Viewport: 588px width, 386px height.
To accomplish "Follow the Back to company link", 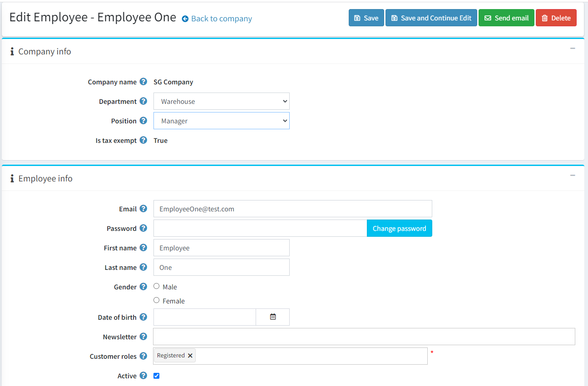I will click(217, 19).
